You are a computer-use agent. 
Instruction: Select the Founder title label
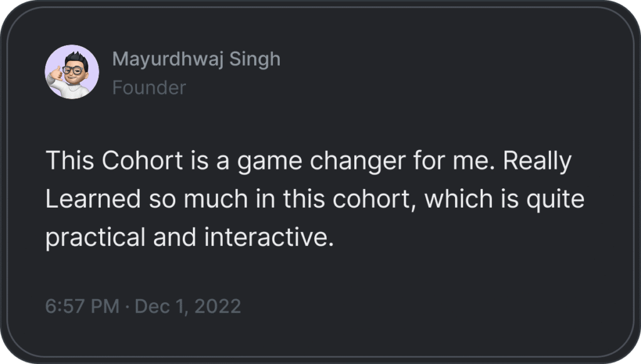pos(149,88)
